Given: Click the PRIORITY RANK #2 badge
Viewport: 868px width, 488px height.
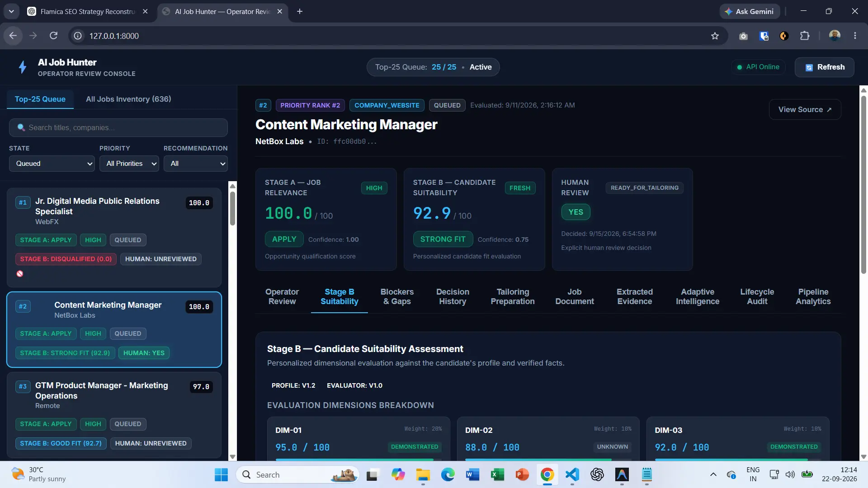Looking at the screenshot, I should [310, 105].
